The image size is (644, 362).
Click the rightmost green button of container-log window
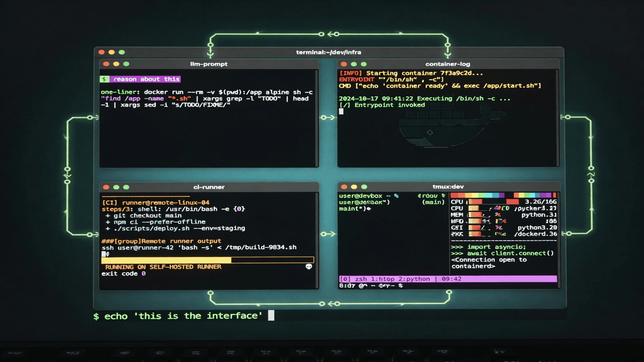point(364,64)
